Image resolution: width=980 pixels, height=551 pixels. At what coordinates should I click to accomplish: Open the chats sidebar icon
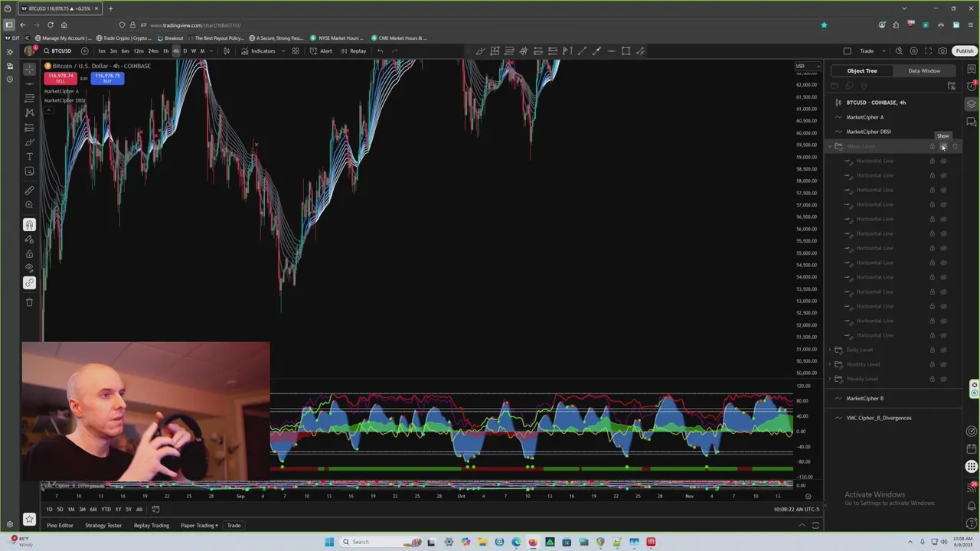pyautogui.click(x=972, y=122)
